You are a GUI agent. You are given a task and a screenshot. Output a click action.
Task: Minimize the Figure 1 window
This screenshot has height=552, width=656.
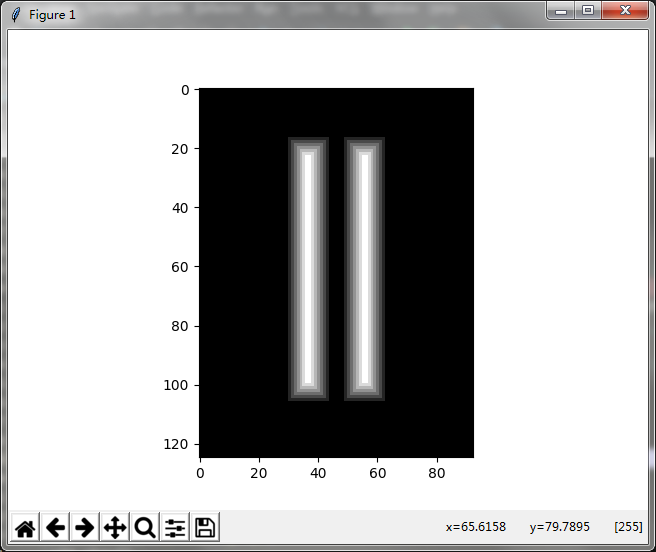[x=561, y=11]
